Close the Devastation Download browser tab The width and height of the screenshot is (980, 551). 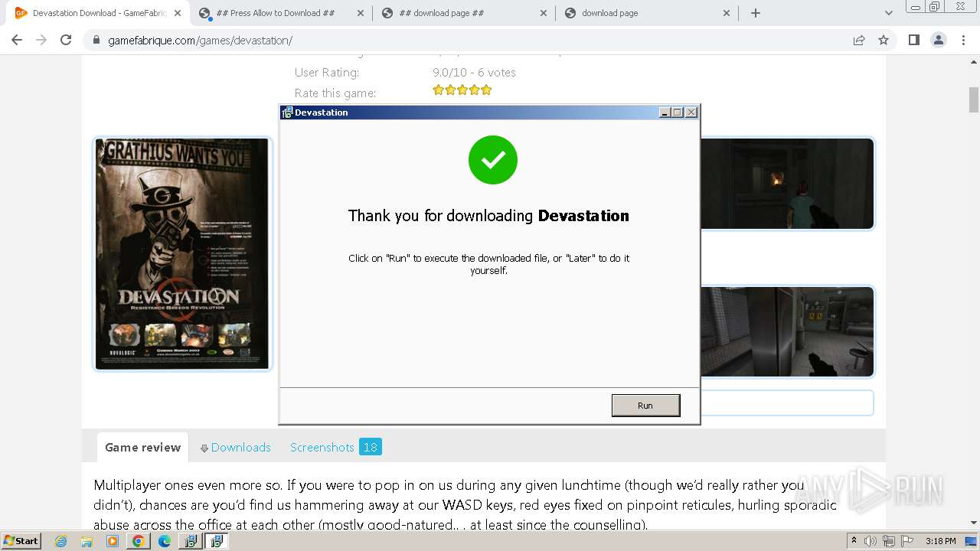tap(178, 13)
